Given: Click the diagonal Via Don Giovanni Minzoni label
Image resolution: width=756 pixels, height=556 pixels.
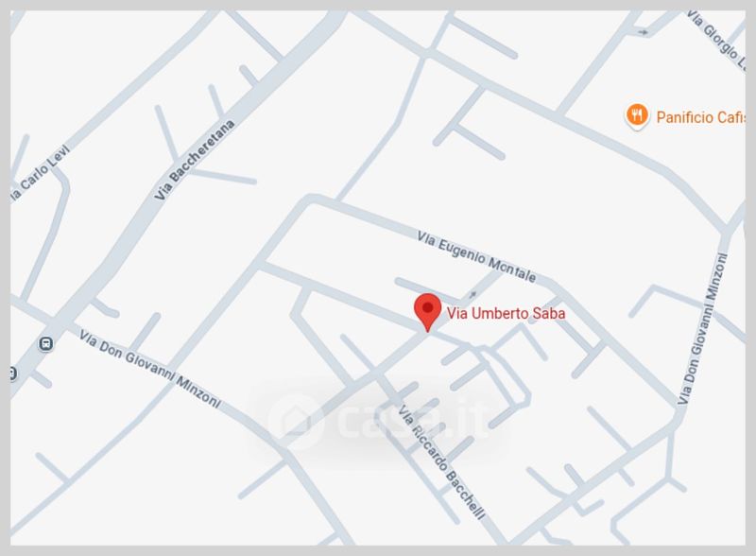Looking at the screenshot, I should click(x=150, y=368).
